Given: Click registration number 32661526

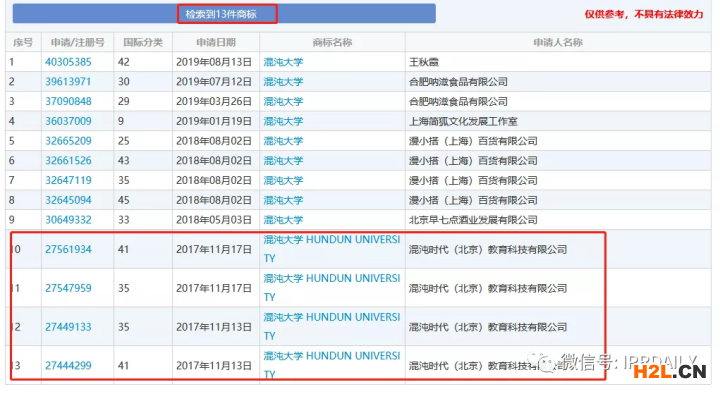Looking at the screenshot, I should [68, 161].
